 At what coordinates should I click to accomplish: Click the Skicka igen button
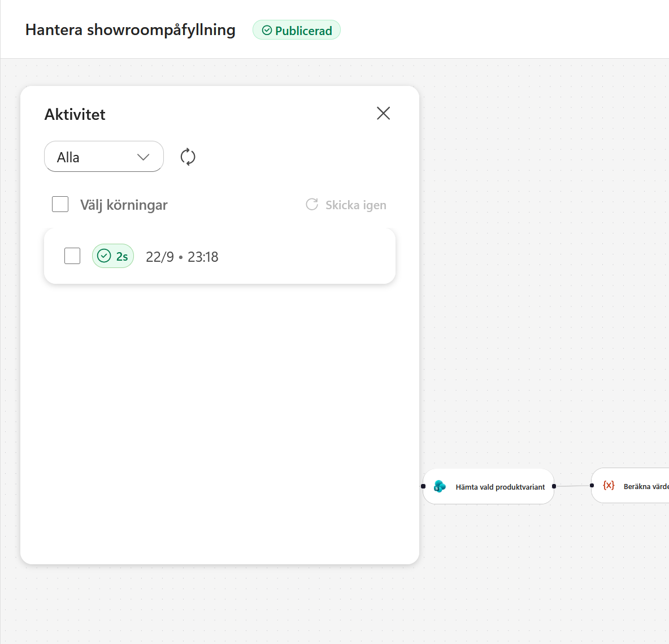346,205
